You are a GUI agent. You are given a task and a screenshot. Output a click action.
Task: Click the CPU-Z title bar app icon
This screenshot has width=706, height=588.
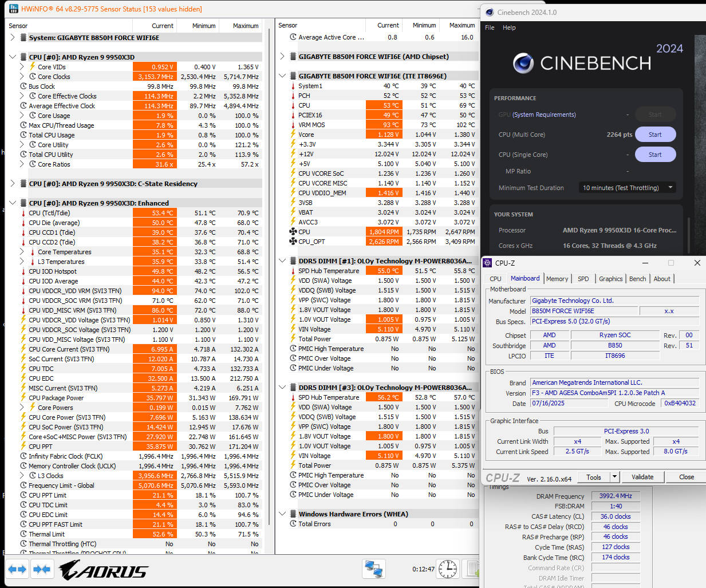coord(488,263)
